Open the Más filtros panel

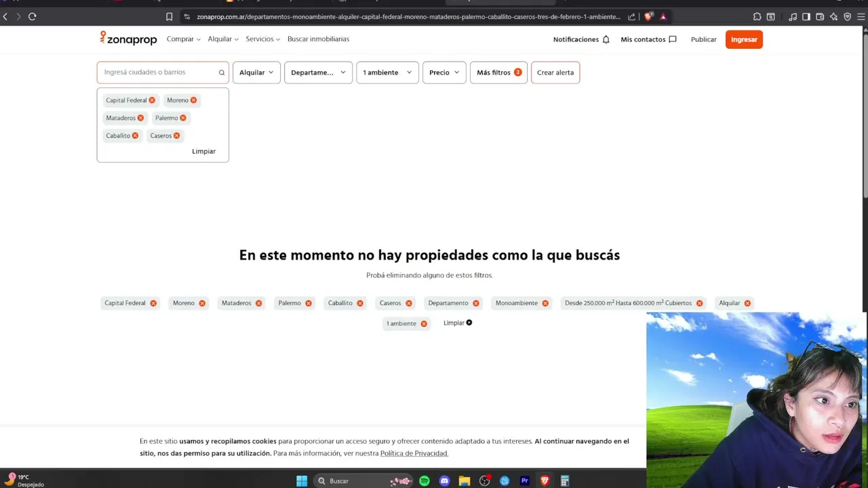(x=498, y=73)
